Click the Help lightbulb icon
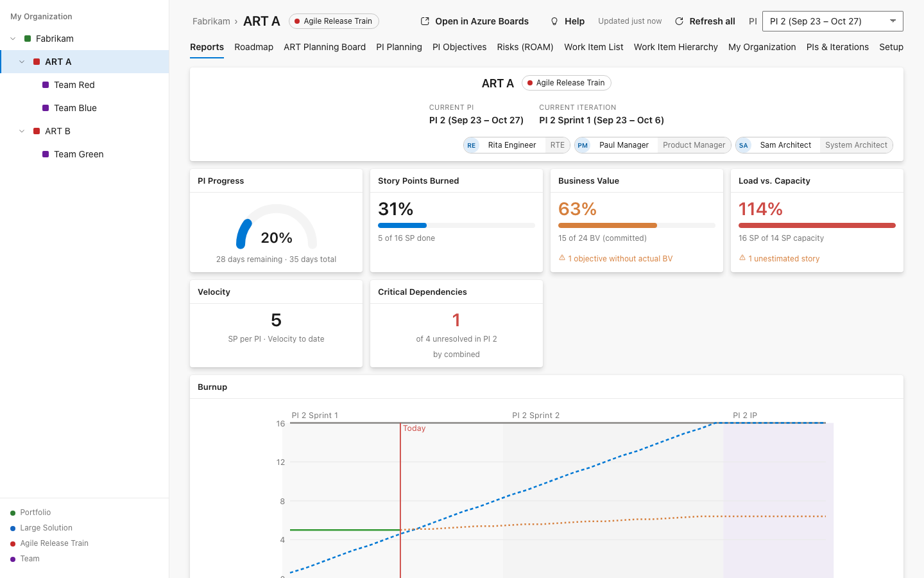 pyautogui.click(x=554, y=21)
